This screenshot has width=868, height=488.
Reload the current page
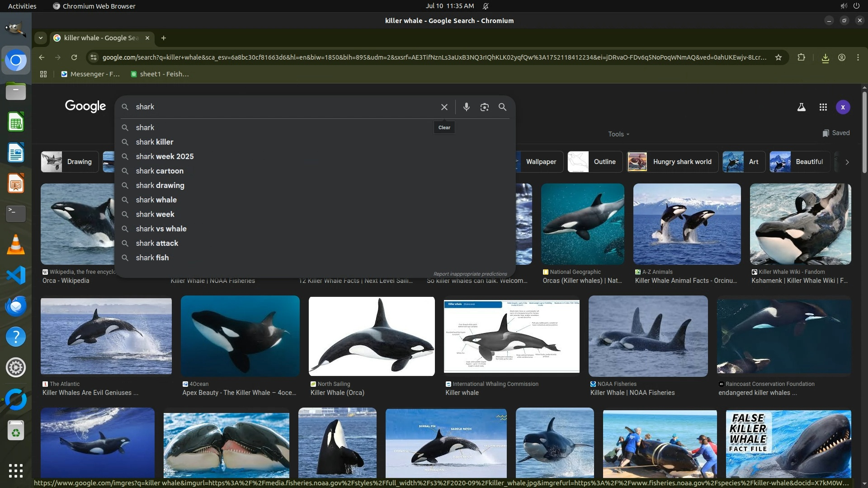(74, 57)
